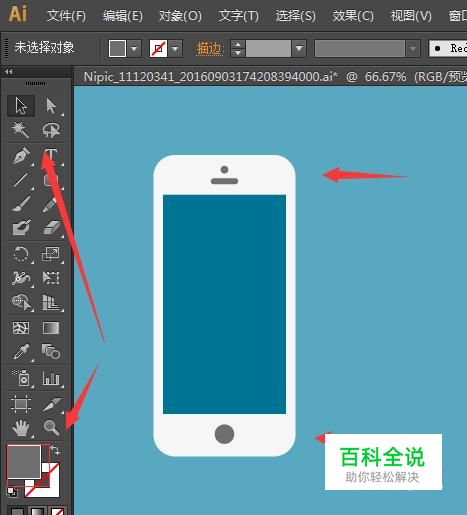Select the Warp tool
This screenshot has height=515, width=467.
point(21,278)
